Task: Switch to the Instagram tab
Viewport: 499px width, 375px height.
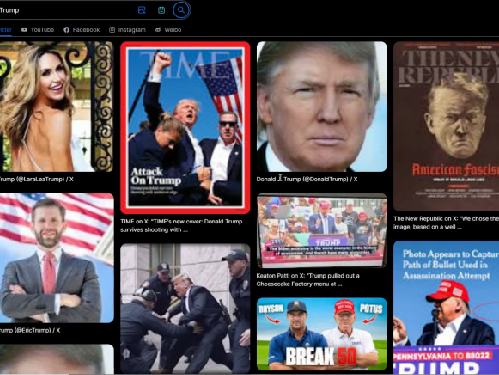Action: click(127, 30)
